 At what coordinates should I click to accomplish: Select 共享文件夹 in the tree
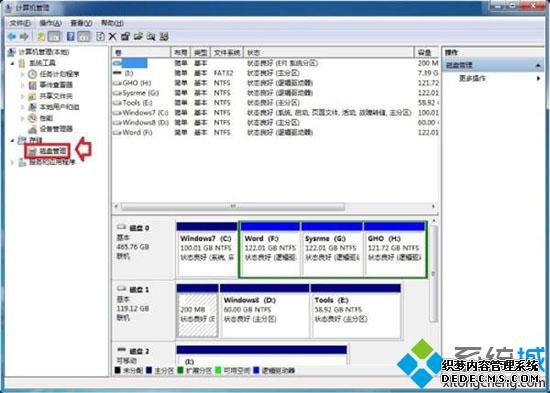tap(56, 96)
